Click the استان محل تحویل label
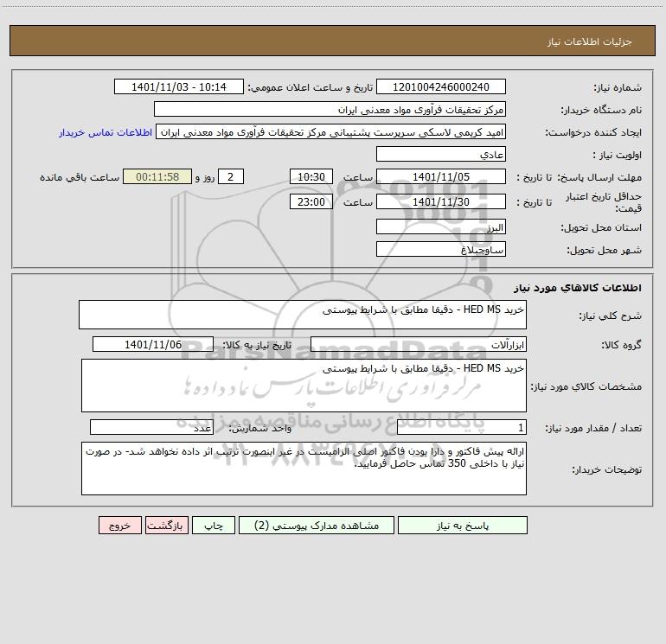Screen dimensions: 666x644 (x=601, y=228)
